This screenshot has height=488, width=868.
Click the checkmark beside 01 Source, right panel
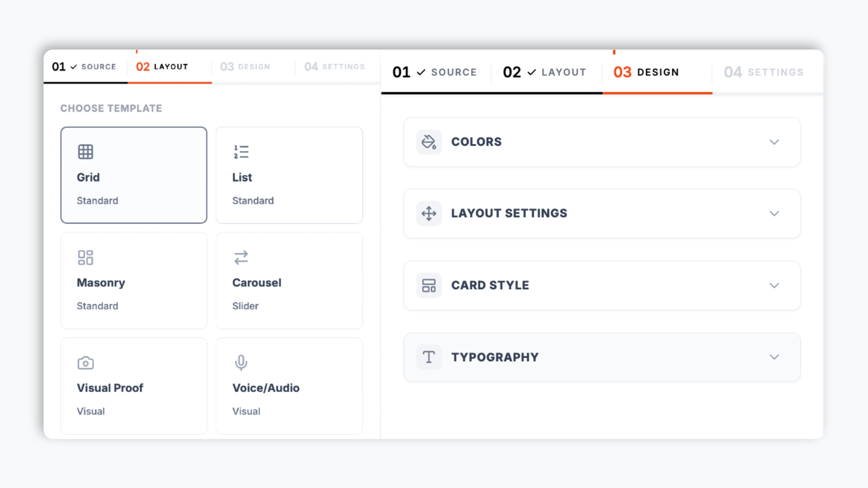click(421, 72)
